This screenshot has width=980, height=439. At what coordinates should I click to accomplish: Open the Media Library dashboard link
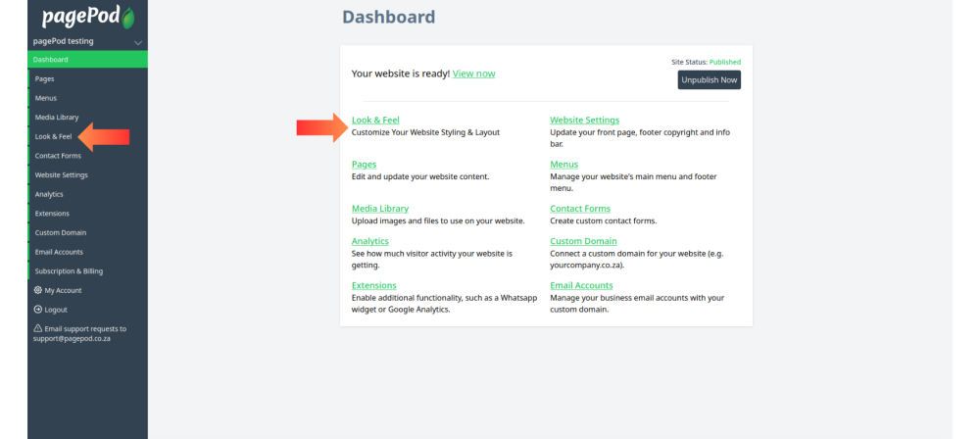(x=380, y=209)
